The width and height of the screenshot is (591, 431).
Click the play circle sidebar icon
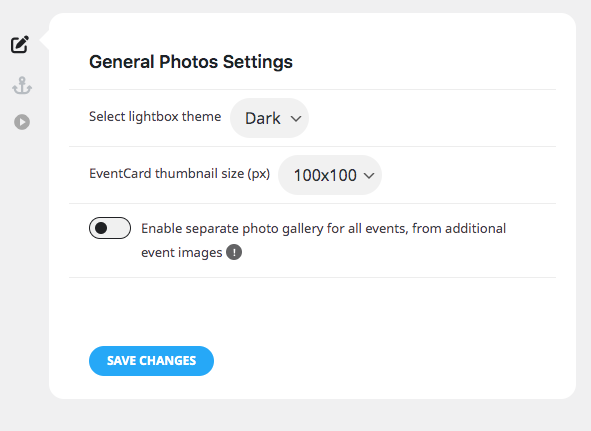click(22, 122)
